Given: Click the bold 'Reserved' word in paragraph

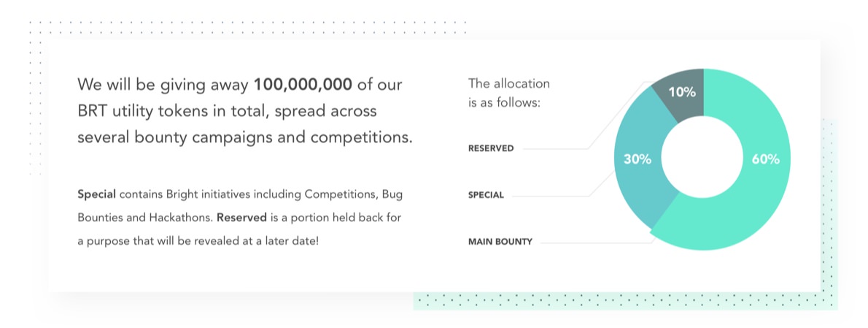Looking at the screenshot, I should [242, 218].
